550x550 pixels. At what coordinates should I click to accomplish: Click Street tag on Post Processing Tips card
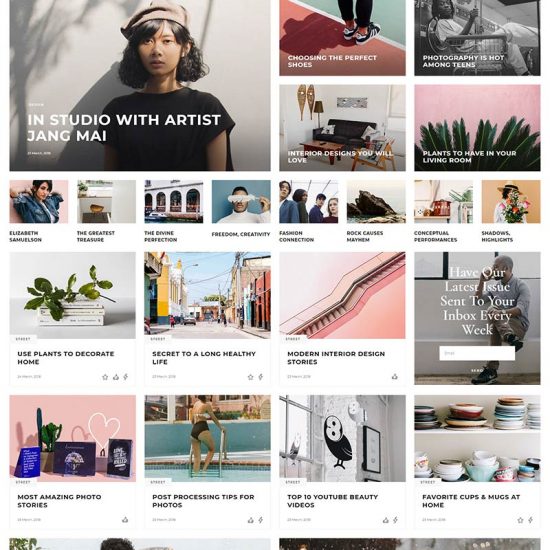158,482
